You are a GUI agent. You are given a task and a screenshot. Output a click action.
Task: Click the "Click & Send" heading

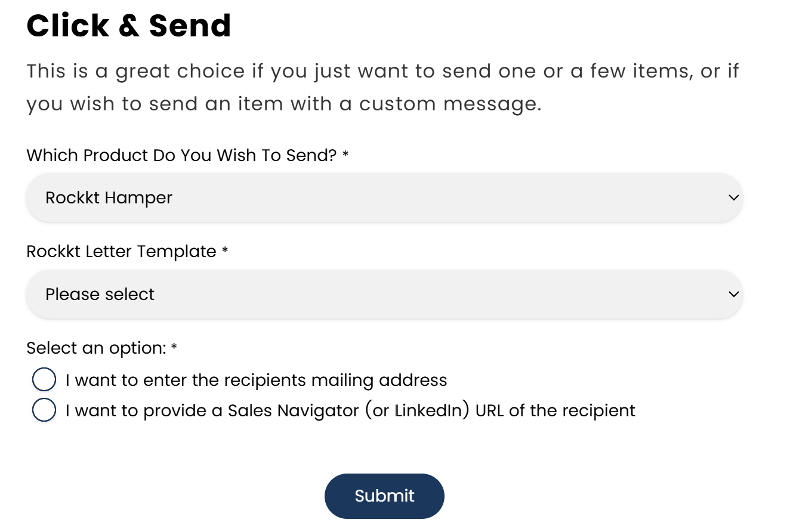(129, 26)
